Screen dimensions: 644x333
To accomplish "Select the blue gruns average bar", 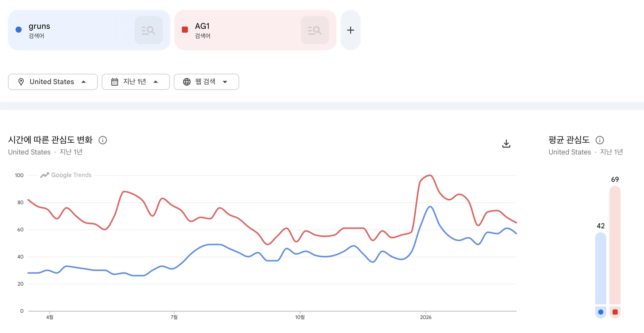I will point(601,269).
